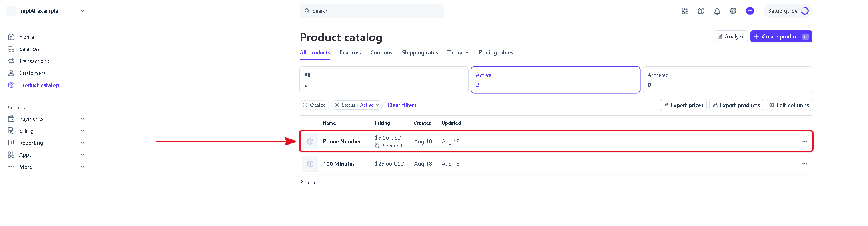Click the Analyze button
The height and width of the screenshot is (226, 868).
[x=731, y=36]
